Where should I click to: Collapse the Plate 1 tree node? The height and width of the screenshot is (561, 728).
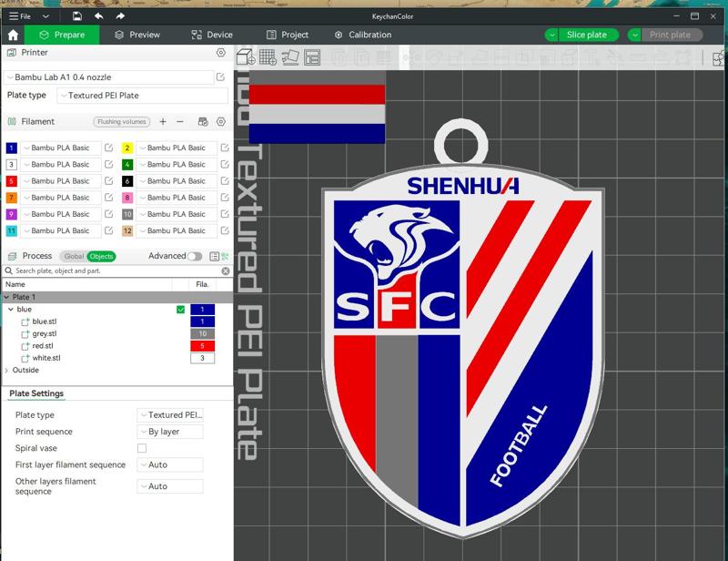point(6,297)
